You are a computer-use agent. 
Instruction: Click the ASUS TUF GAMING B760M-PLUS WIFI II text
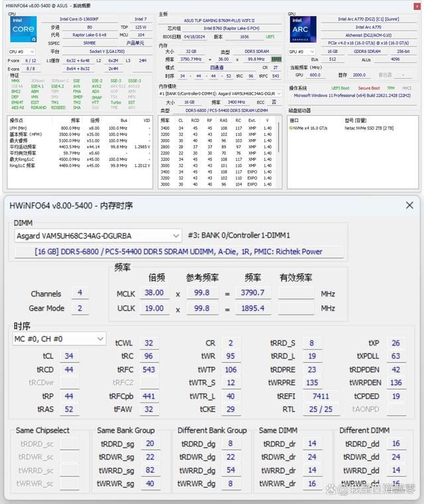pos(219,21)
